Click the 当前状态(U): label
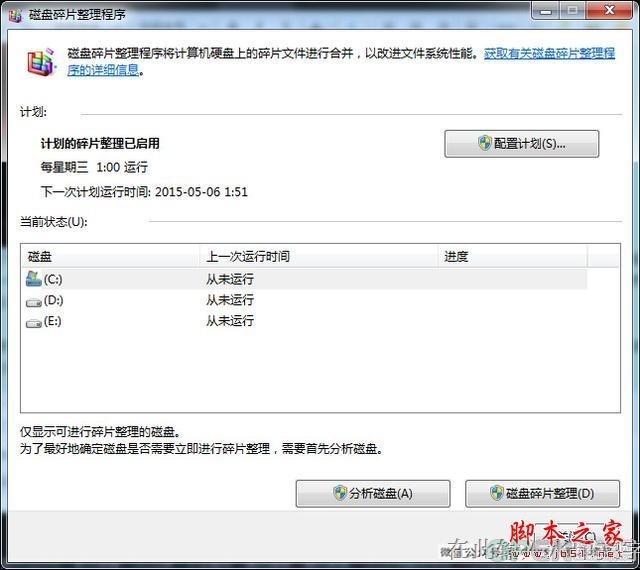Screen dimensions: 640x570 (54, 222)
